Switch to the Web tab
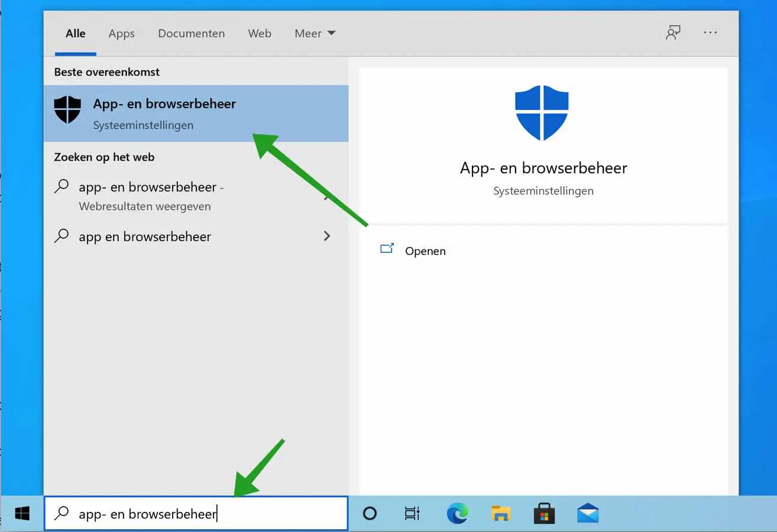Viewport: 777px width, 532px height. (x=260, y=34)
